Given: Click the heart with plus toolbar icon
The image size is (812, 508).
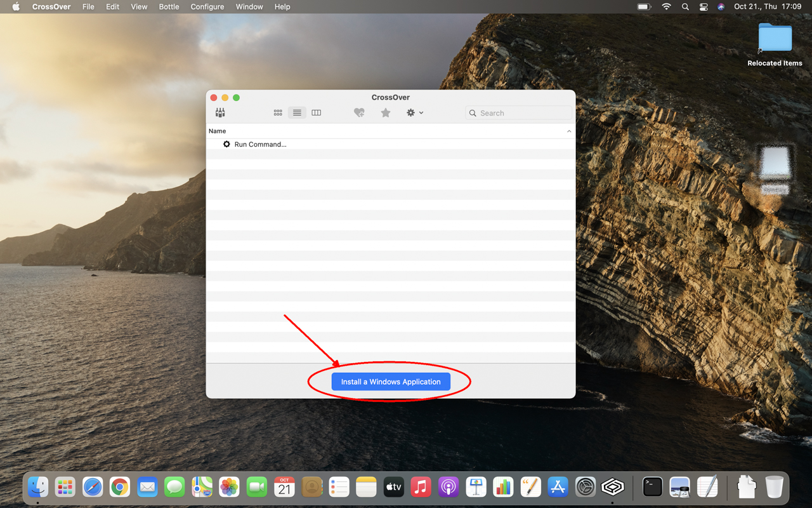Looking at the screenshot, I should tap(359, 112).
